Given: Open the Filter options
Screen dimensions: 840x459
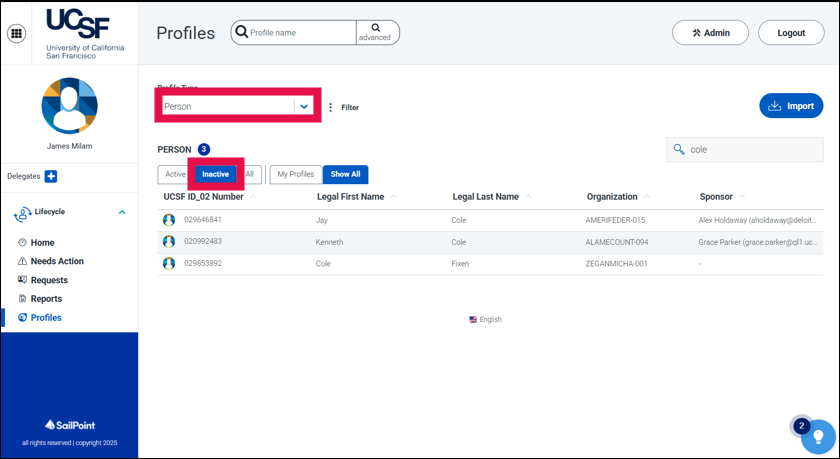Looking at the screenshot, I should [x=344, y=107].
